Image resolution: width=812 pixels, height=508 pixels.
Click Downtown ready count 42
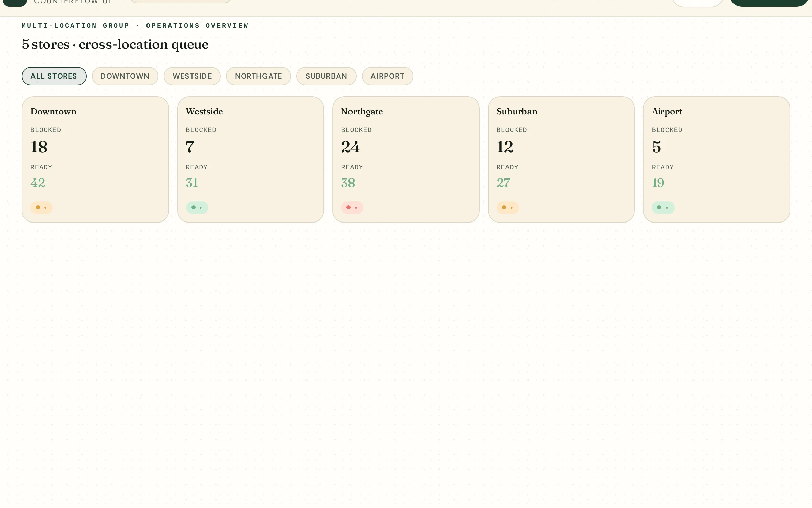pyautogui.click(x=38, y=183)
